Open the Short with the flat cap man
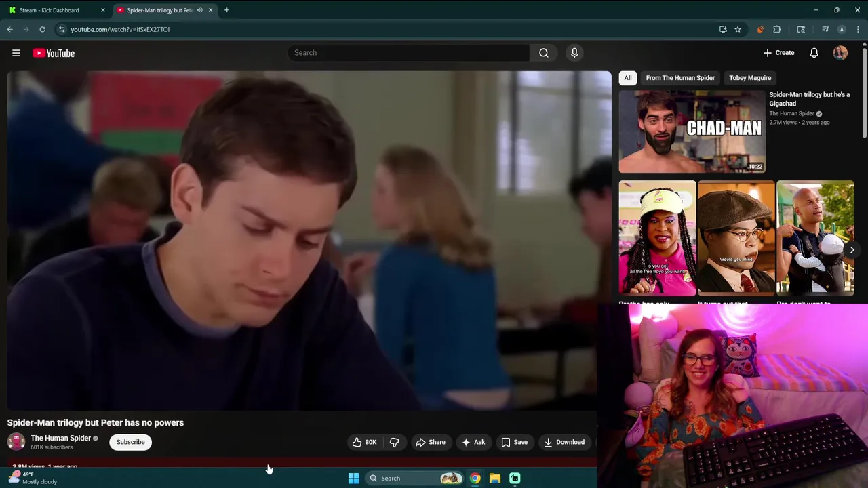Image resolution: width=868 pixels, height=488 pixels. pyautogui.click(x=736, y=237)
